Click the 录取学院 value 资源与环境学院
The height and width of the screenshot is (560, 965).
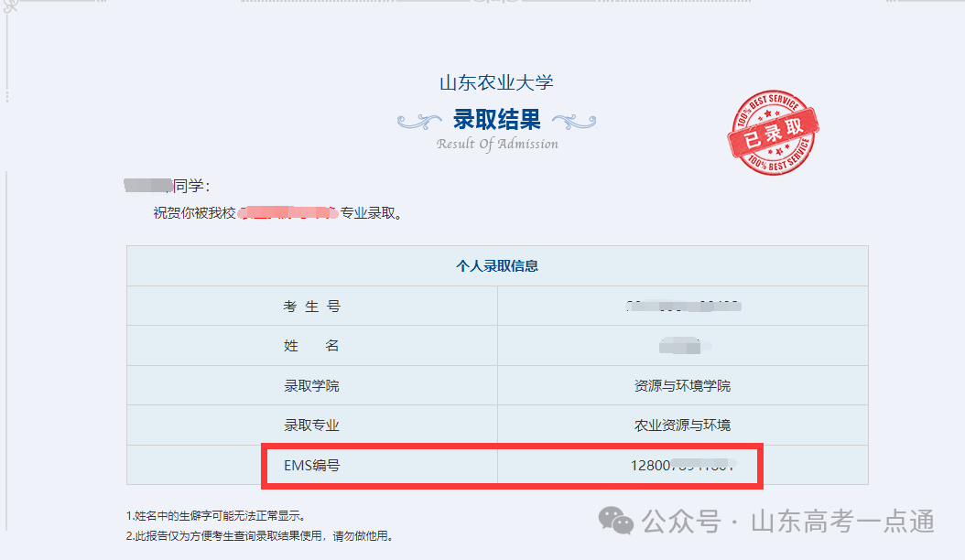coord(681,385)
